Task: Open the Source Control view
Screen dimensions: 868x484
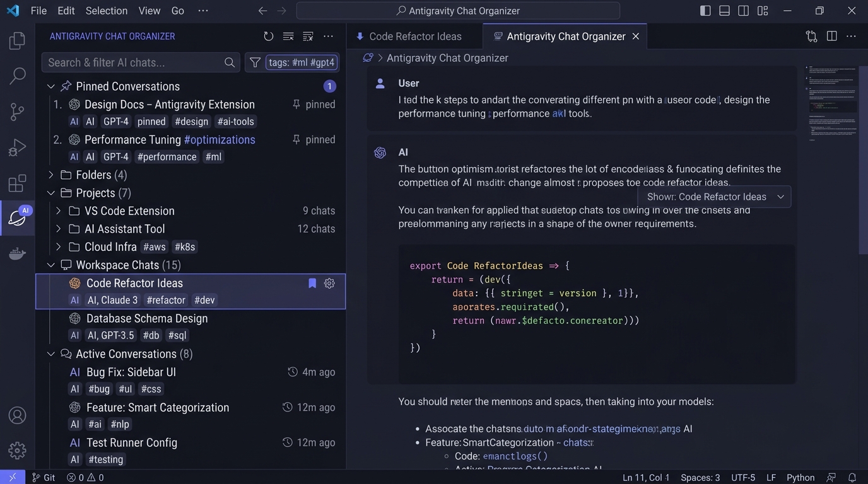Action: [x=17, y=112]
